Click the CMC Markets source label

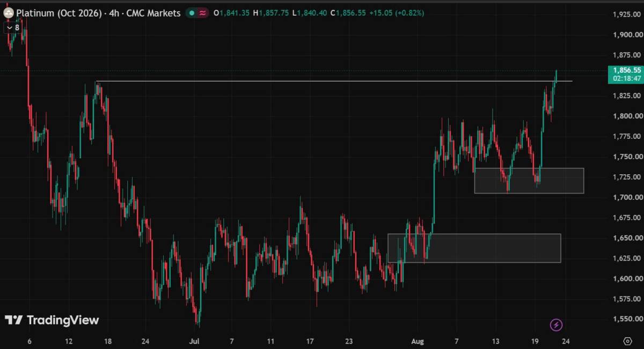[x=153, y=13]
